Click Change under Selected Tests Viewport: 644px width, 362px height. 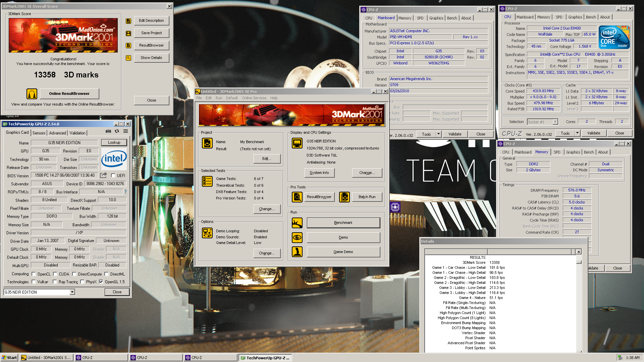(267, 209)
